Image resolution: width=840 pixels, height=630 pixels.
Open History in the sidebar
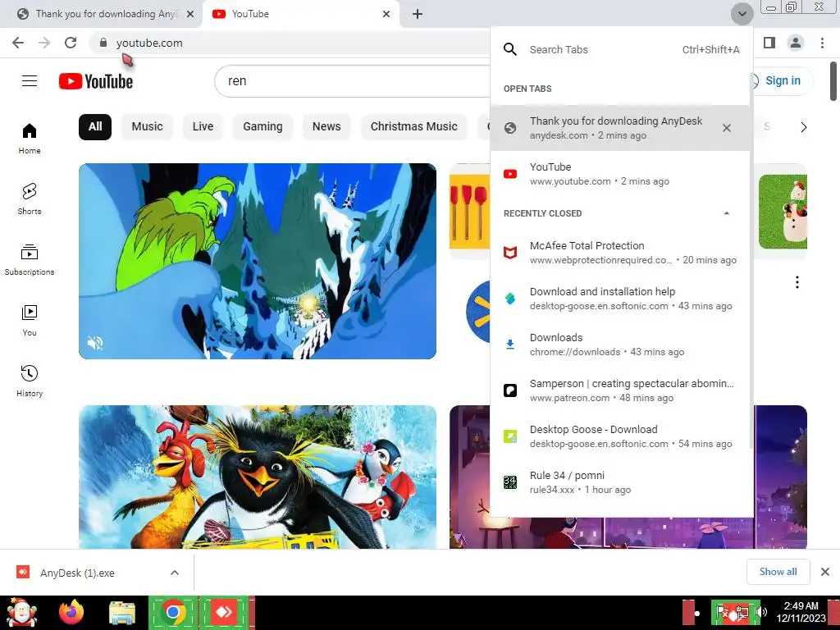tap(30, 381)
